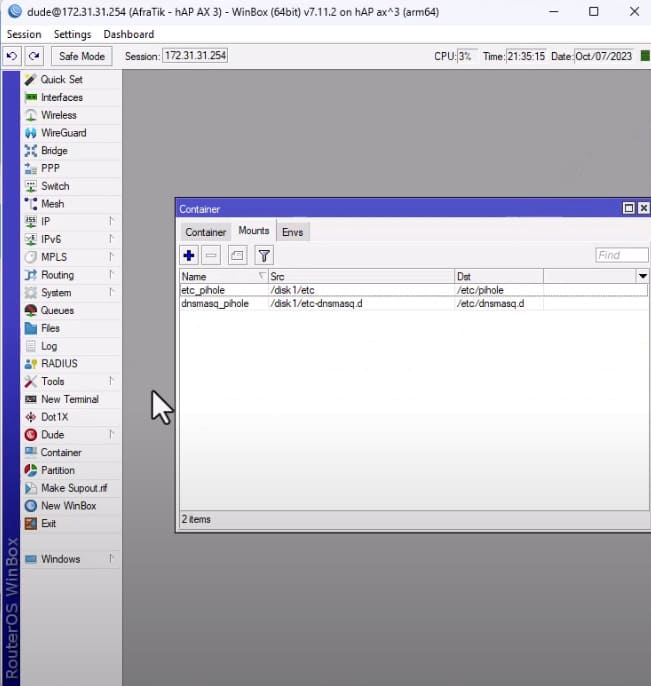
Task: Click the CPU usage indicator
Action: click(x=467, y=56)
